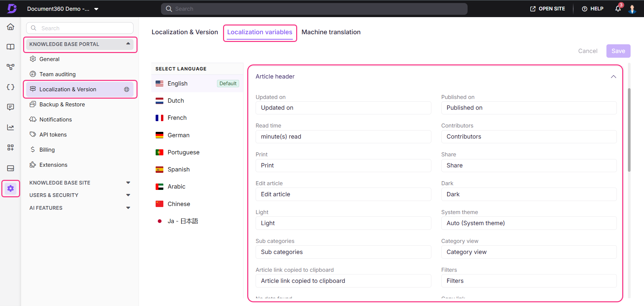Switch to Localization & Version tab
This screenshot has height=306, width=644.
tap(184, 32)
